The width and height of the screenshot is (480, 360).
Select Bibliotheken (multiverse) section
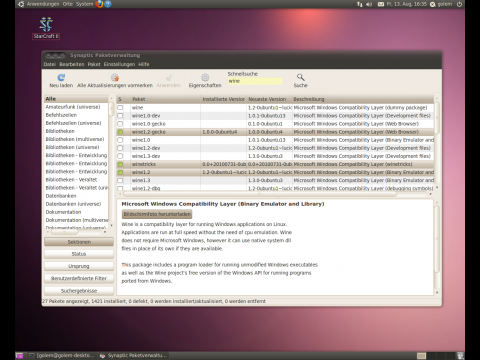click(x=76, y=139)
